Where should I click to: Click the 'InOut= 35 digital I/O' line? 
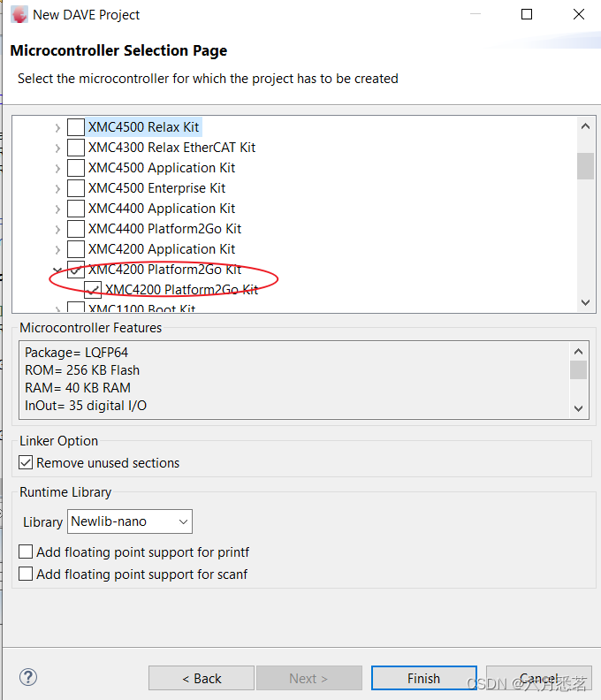(86, 406)
